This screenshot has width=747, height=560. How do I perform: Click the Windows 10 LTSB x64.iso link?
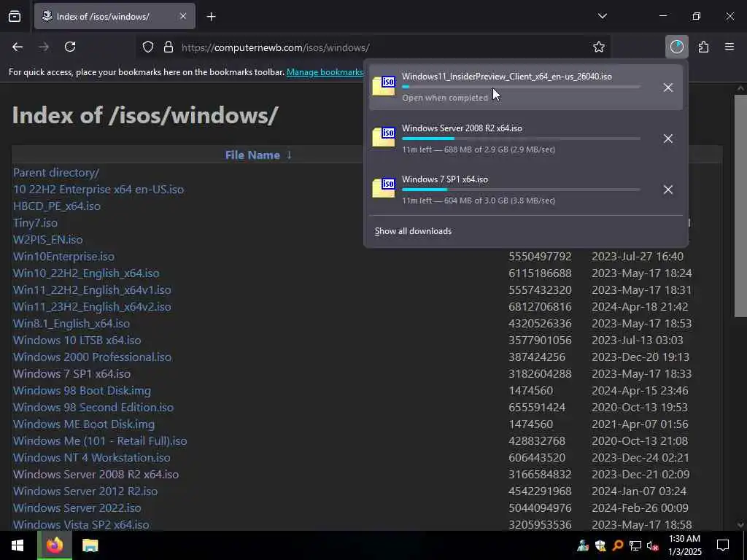click(x=77, y=340)
